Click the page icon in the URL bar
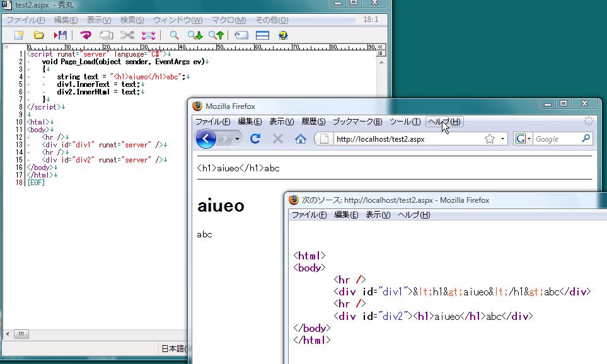The height and width of the screenshot is (364, 607). pyautogui.click(x=325, y=139)
